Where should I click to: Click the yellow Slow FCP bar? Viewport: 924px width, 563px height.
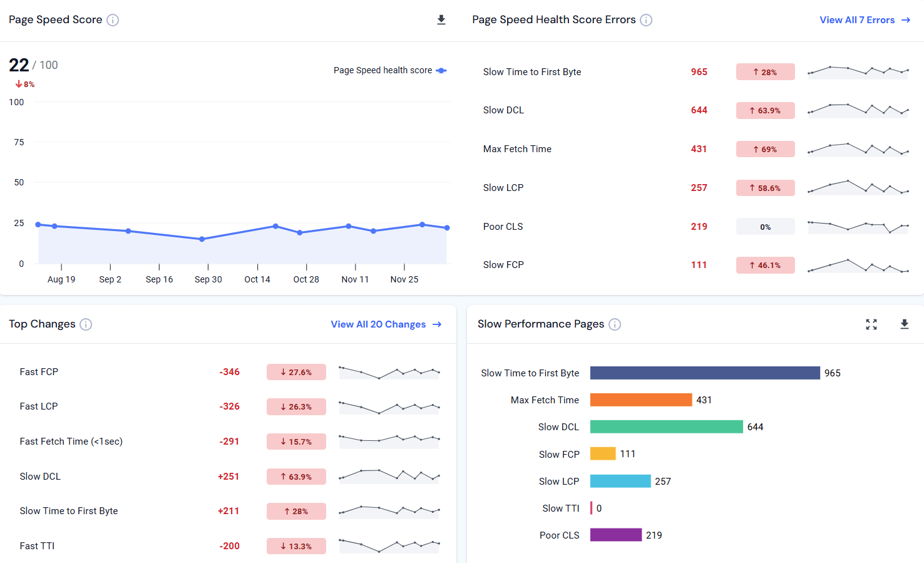[603, 454]
